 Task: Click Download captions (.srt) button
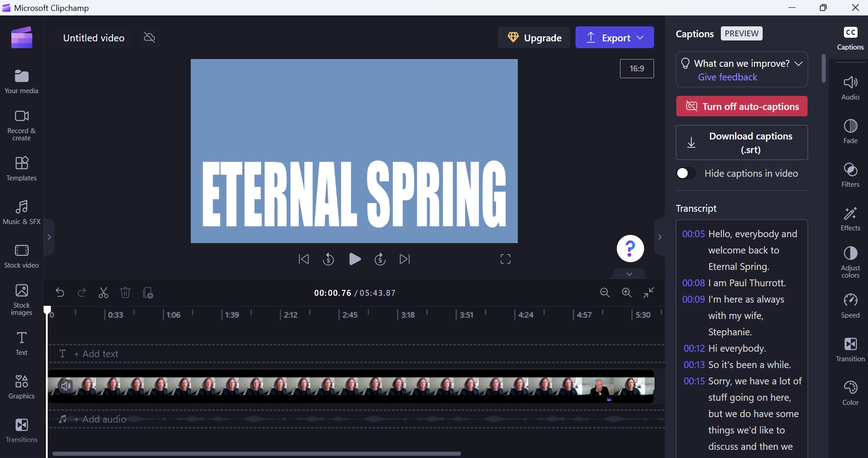[x=742, y=143]
